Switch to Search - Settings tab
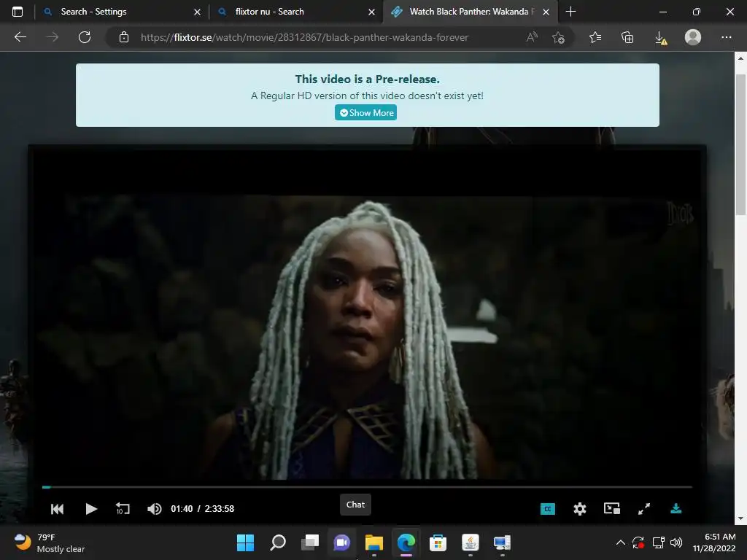The image size is (747, 560). 122,12
